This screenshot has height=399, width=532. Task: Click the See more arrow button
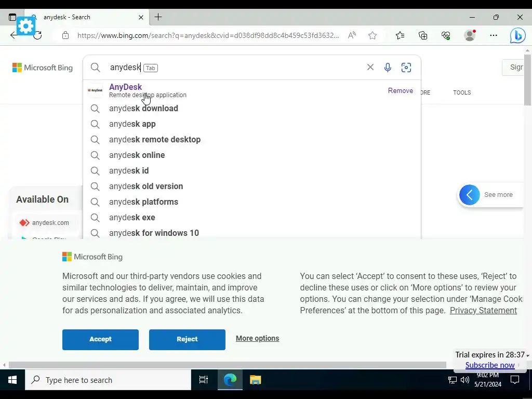pos(469,195)
